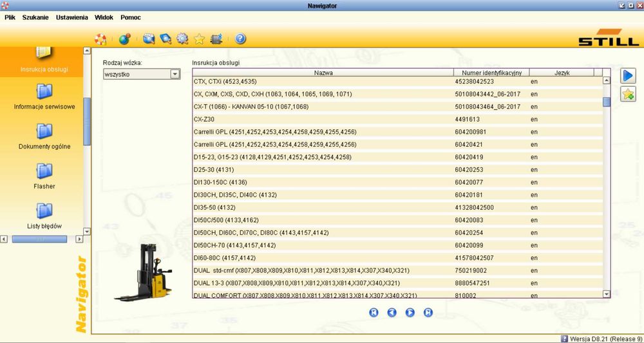Sort by Numer identyfikacyjny column header
This screenshot has width=644, height=343.
pyautogui.click(x=491, y=73)
